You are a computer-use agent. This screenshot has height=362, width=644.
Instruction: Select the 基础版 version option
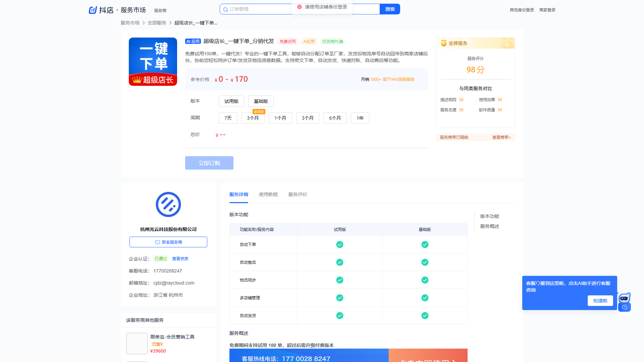click(261, 101)
